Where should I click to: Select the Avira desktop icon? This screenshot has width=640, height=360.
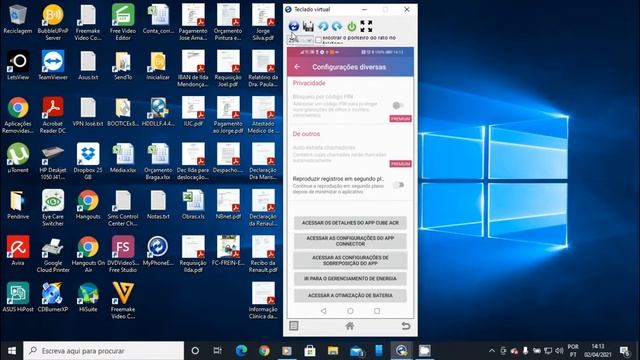[x=18, y=251]
